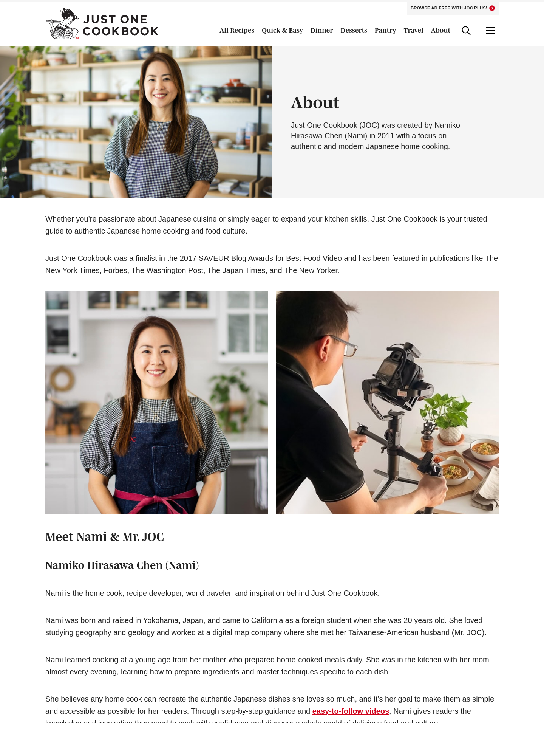
Task: Click the Just One Cookbook wordmark
Action: click(x=121, y=25)
